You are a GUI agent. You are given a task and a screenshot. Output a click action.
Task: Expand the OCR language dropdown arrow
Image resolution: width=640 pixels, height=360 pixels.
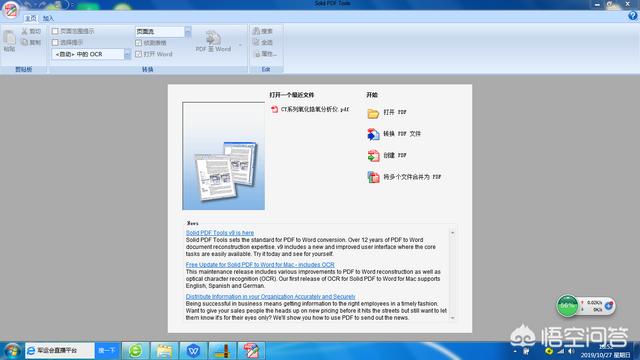point(127,54)
